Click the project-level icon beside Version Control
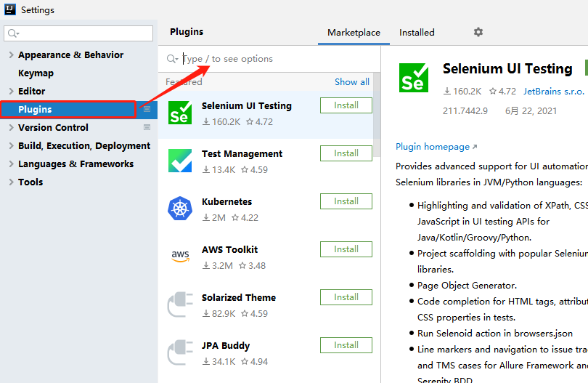 click(147, 127)
